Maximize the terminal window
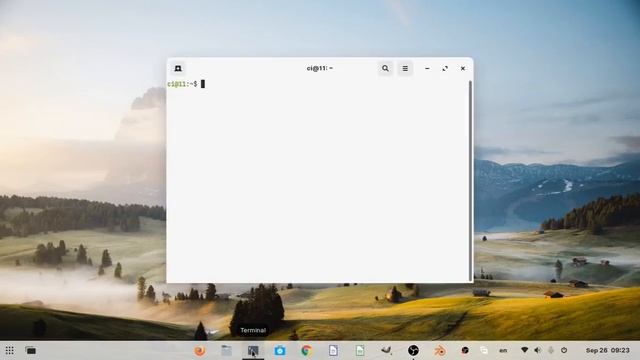 coord(445,69)
